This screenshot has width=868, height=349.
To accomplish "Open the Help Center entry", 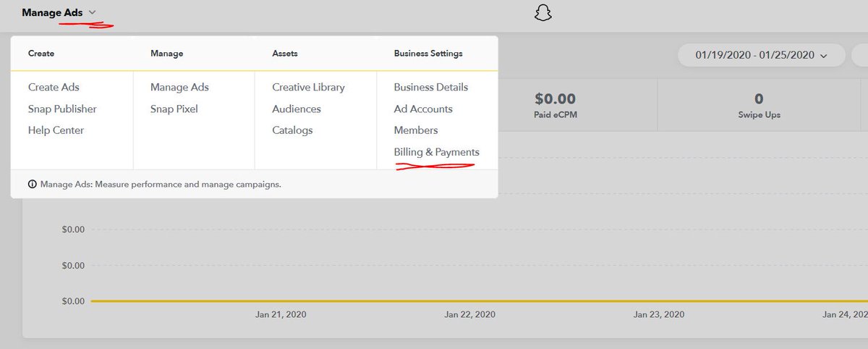I will pos(56,130).
